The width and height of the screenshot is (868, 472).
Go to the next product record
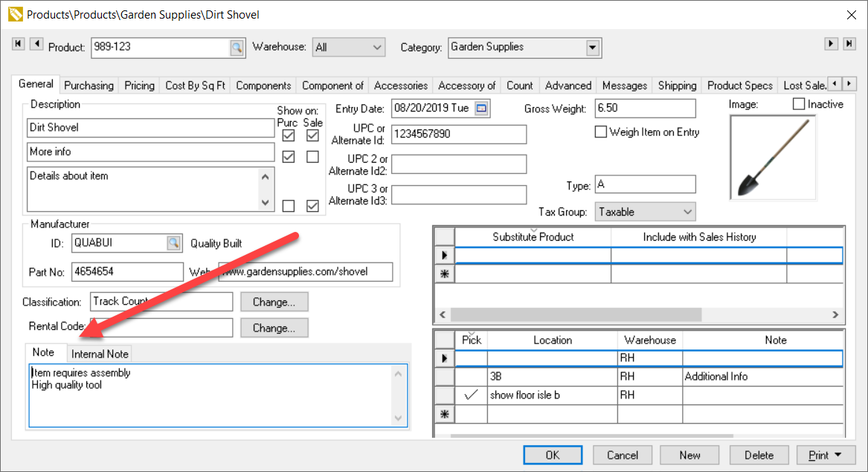[x=832, y=45]
